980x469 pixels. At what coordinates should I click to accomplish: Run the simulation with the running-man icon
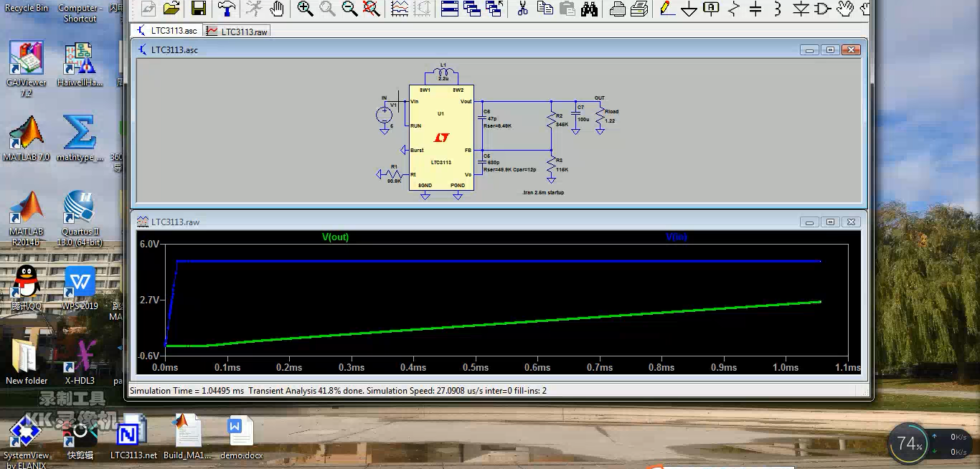tap(253, 9)
